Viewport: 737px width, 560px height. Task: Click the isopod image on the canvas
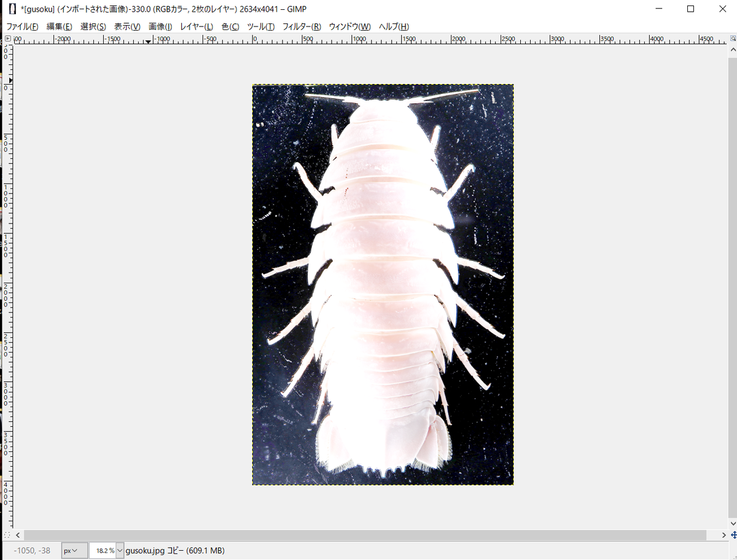383,284
